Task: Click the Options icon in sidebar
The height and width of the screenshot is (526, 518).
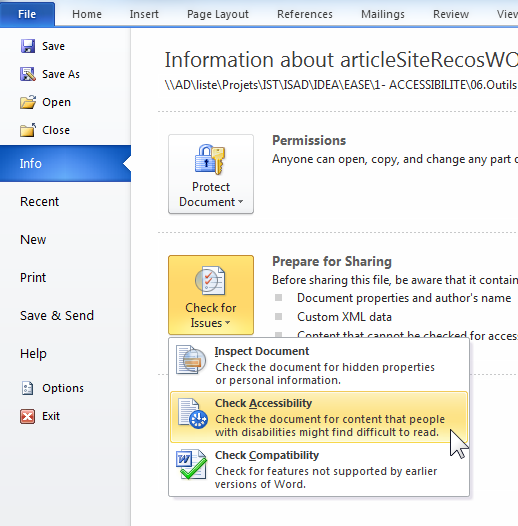Action: (x=27, y=388)
